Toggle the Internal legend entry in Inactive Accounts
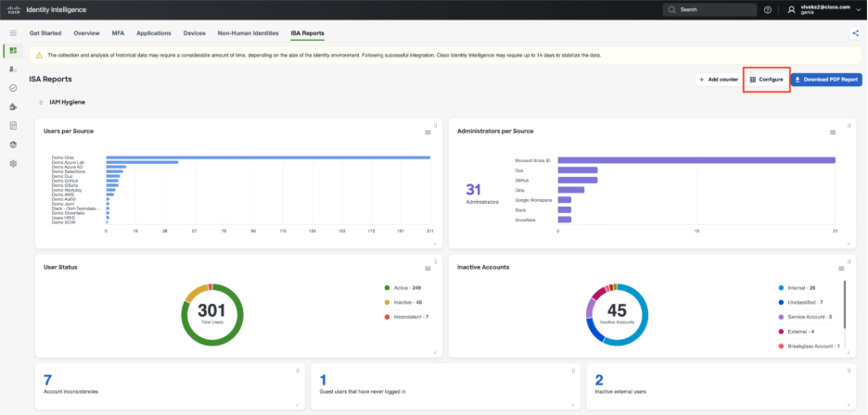The width and height of the screenshot is (868, 415). click(x=800, y=287)
